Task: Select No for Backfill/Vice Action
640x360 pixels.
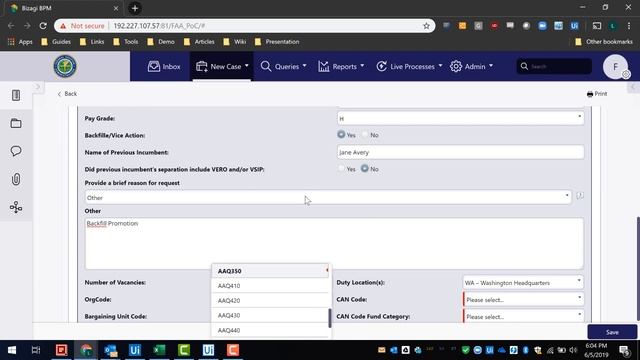Action: (365, 134)
